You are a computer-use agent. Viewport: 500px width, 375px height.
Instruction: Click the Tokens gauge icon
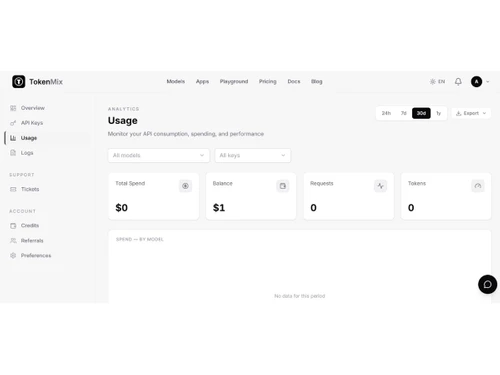click(478, 186)
